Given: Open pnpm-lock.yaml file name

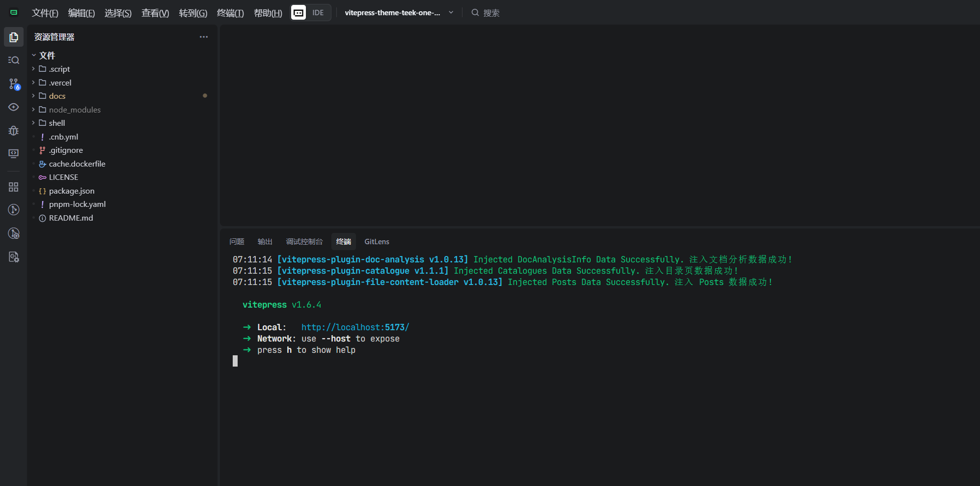Looking at the screenshot, I should [x=77, y=204].
